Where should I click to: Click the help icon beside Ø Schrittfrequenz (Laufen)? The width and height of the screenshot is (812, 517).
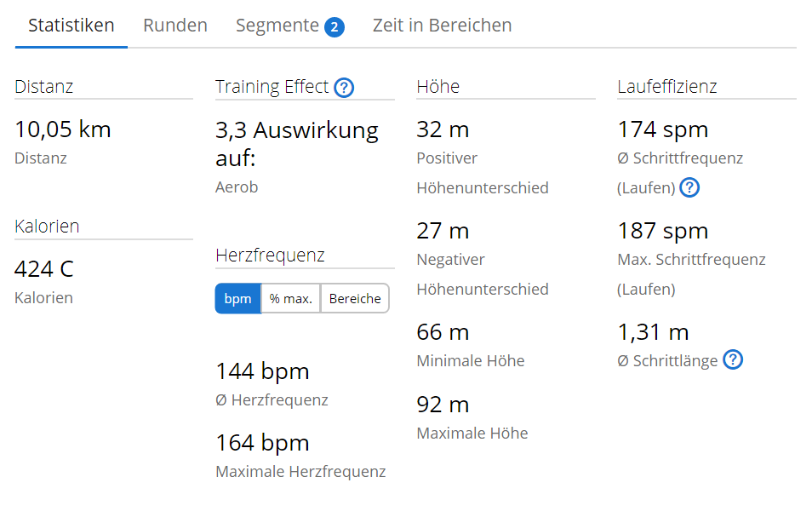(x=689, y=187)
